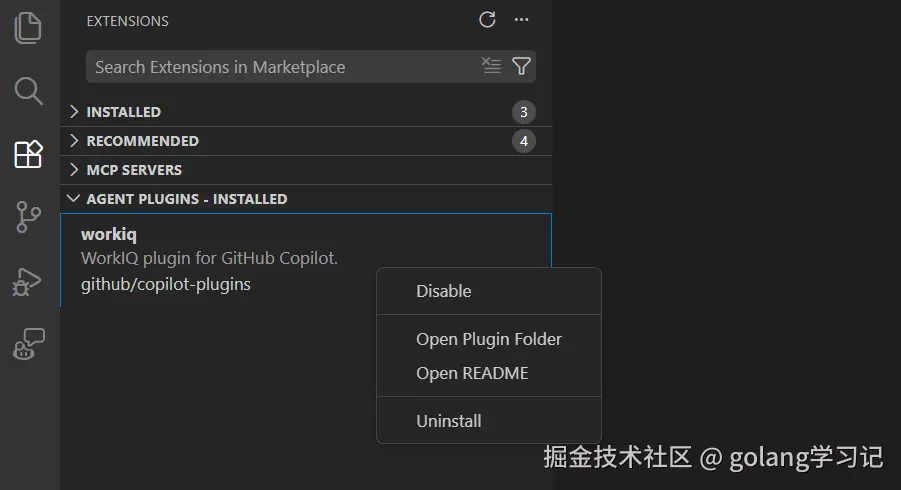Refresh the extensions list
901x490 pixels.
(487, 20)
